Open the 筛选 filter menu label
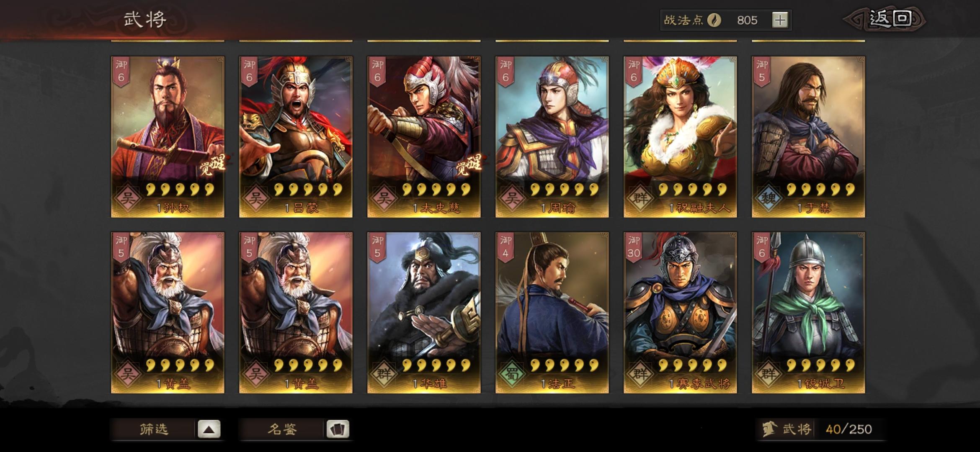The image size is (980, 452). pos(154,429)
